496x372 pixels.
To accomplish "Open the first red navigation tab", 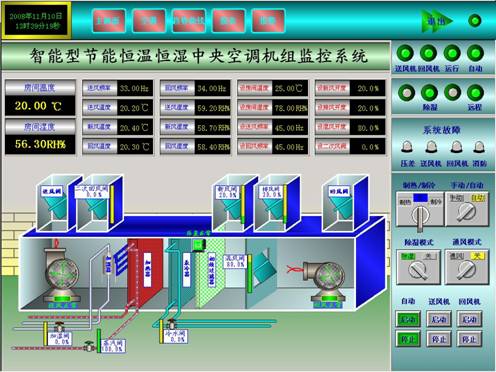I will tap(109, 21).
